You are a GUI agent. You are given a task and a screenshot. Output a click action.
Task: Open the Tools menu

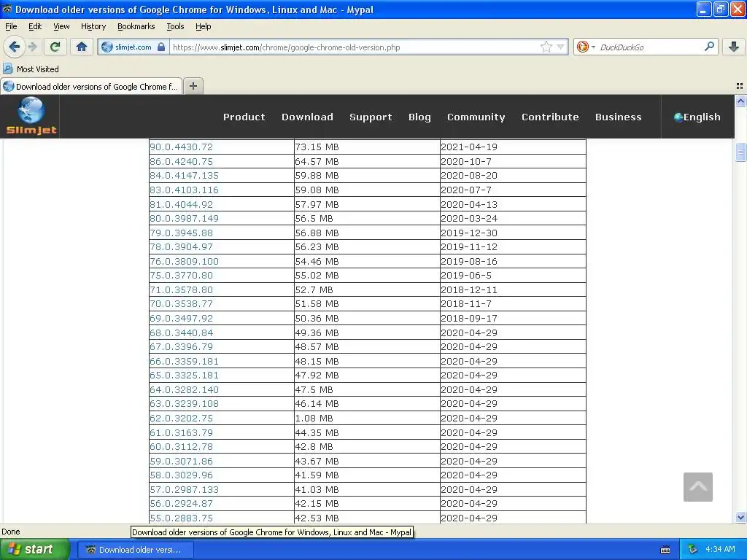tap(175, 26)
